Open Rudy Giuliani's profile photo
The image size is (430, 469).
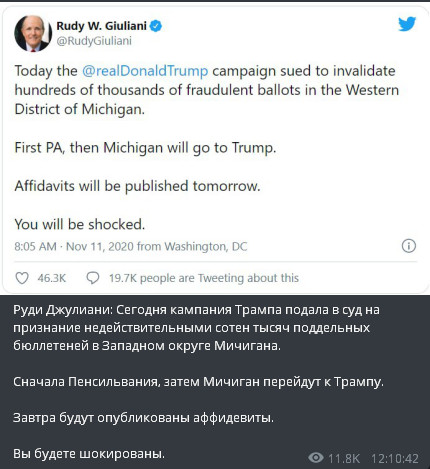[33, 33]
